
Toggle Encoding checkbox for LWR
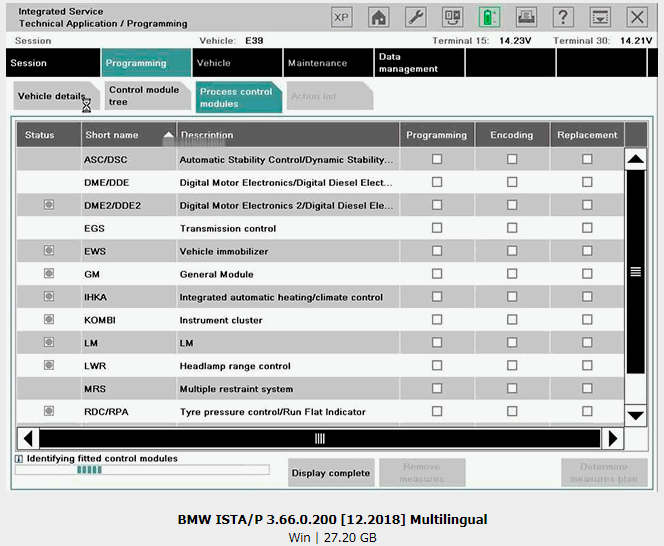point(512,365)
